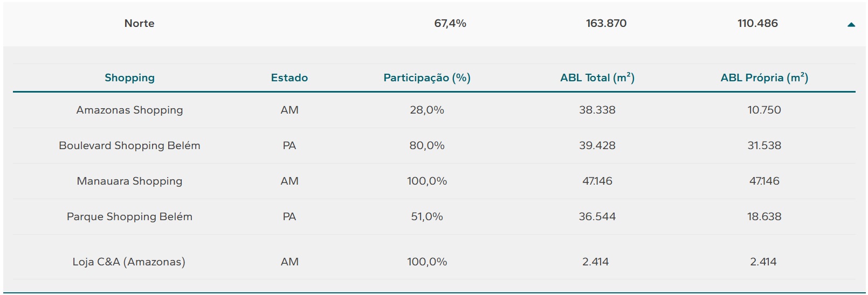
Task: Select Parque Shopping Belém entry
Action: point(129,216)
